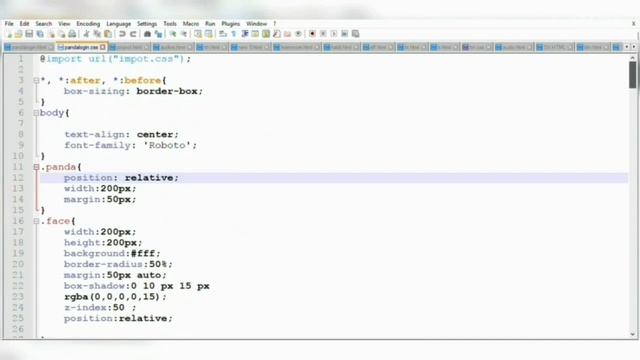This screenshot has height=360, width=640.
Task: Click vertical scrollbar thumb
Action: click(633, 75)
